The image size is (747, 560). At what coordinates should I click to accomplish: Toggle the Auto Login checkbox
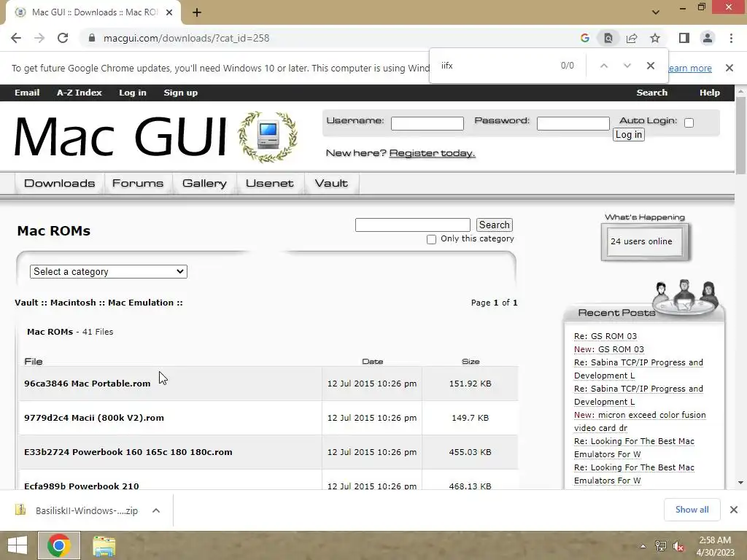pyautogui.click(x=689, y=122)
